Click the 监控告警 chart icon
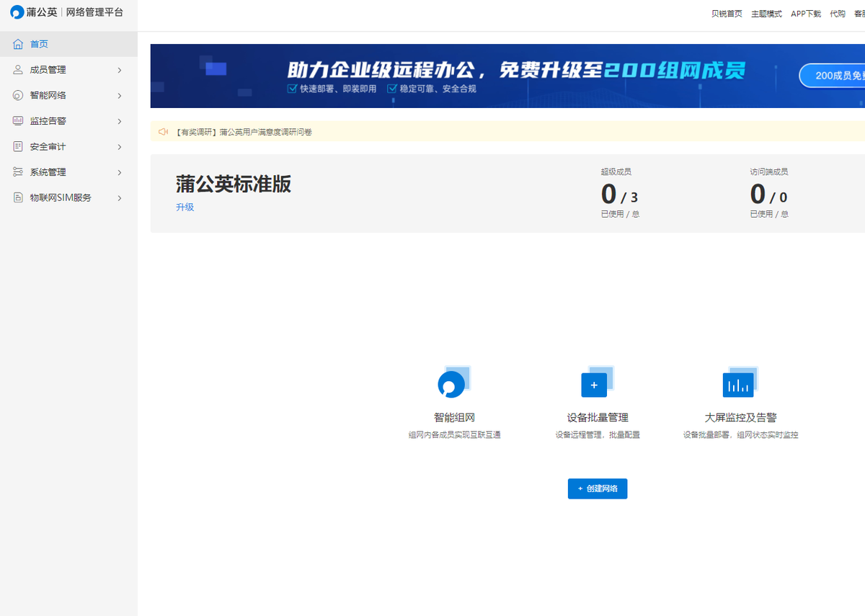865x616 pixels. click(18, 121)
